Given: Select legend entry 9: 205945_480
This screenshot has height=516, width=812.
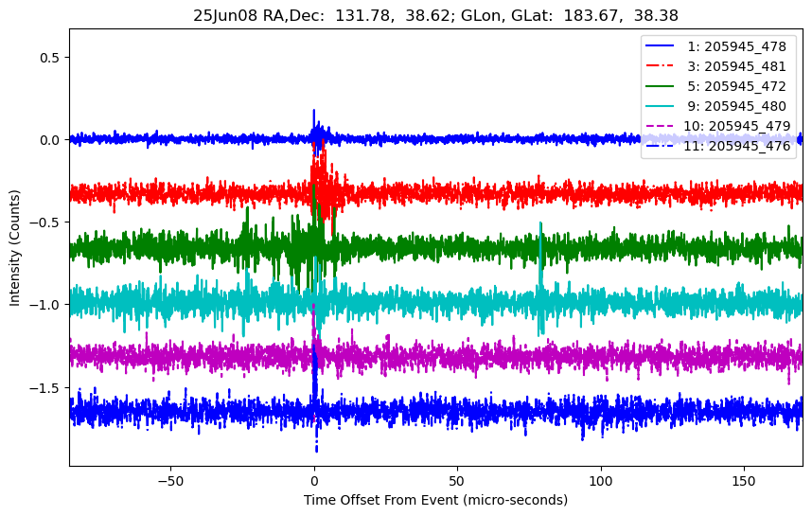Looking at the screenshot, I should [736, 106].
